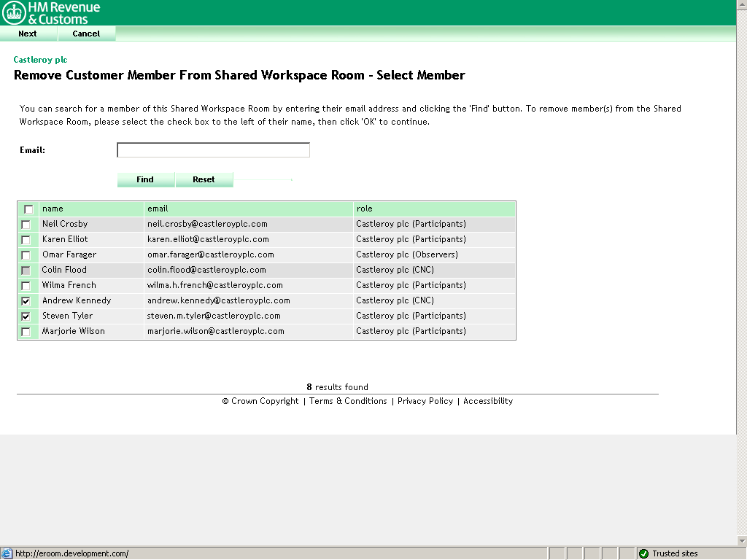Follow the Accessibility footer link
747x560 pixels.
point(488,401)
